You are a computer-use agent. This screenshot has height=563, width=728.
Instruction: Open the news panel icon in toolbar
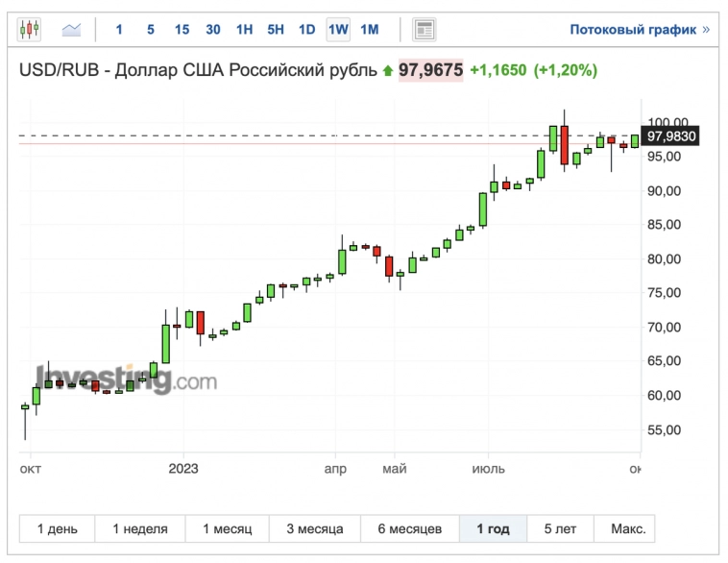[x=424, y=29]
